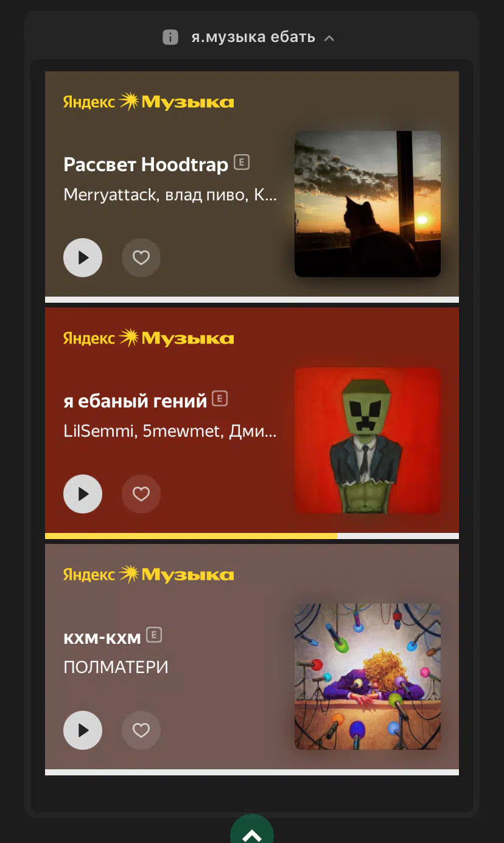
Task: Open artists Merryattack, влад пиво link
Action: (170, 196)
